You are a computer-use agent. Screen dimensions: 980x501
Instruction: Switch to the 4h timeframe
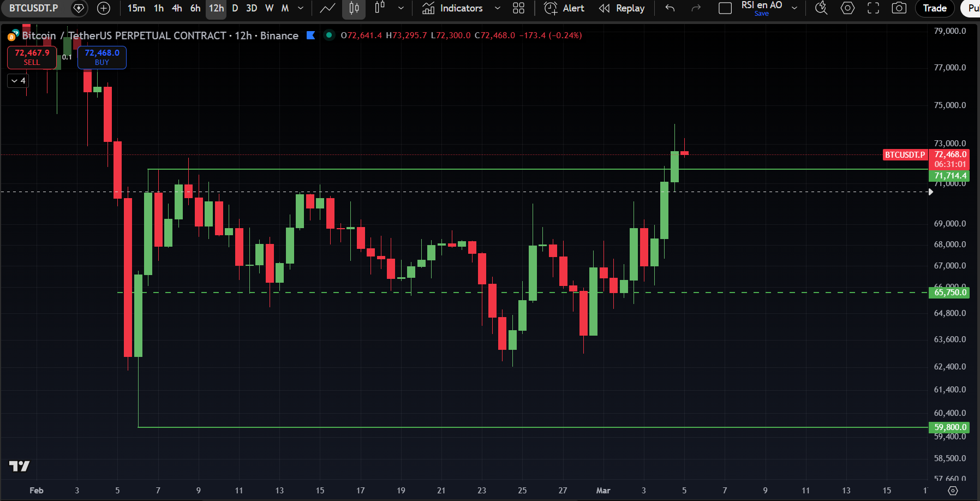(177, 8)
